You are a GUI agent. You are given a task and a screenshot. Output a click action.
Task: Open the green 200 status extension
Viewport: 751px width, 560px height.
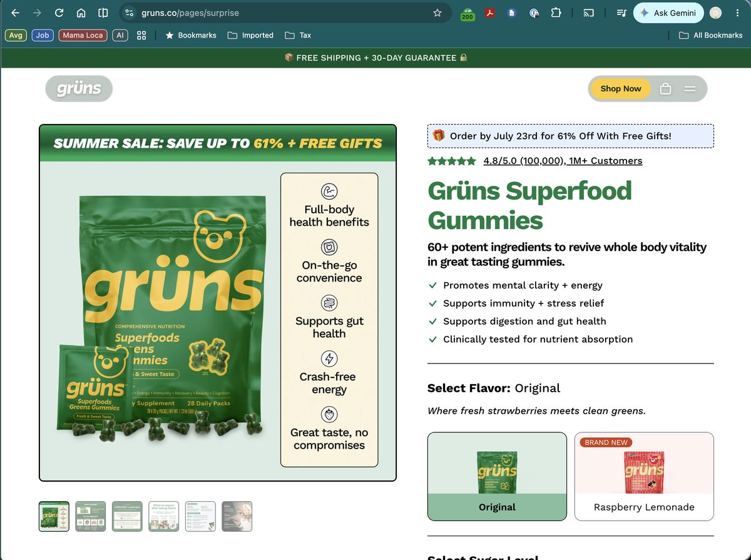click(467, 14)
